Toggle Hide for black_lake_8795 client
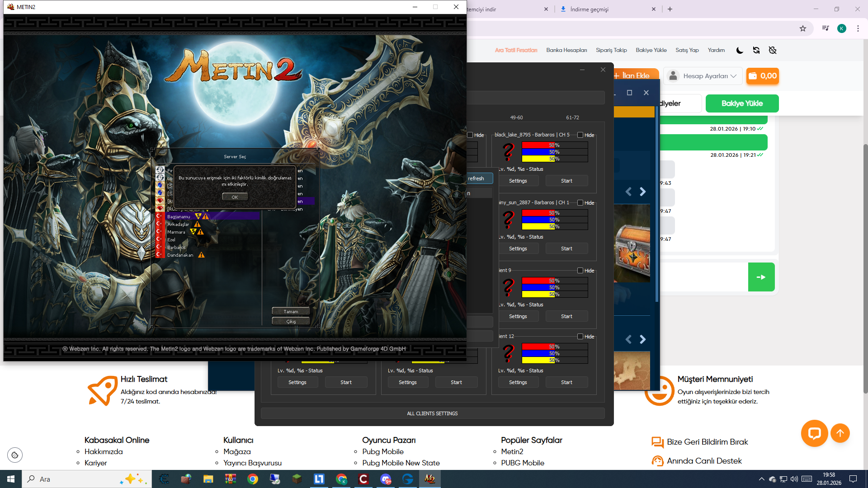Image resolution: width=868 pixels, height=488 pixels. 580,135
